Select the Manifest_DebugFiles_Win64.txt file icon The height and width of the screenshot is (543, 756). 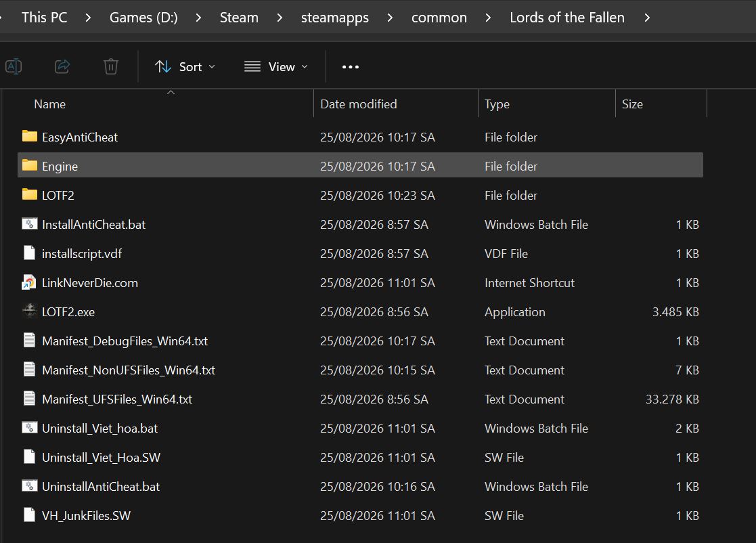coord(29,340)
